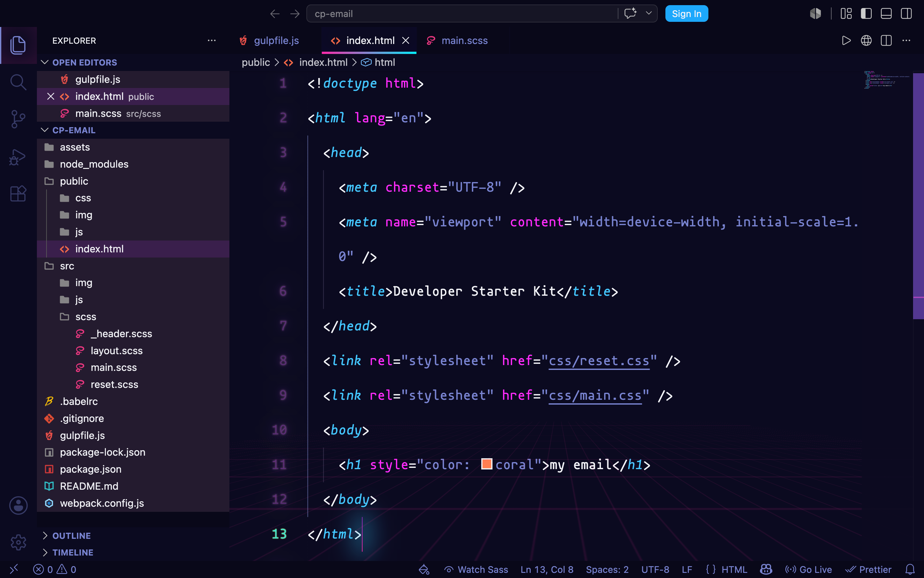Click the Go Back navigation arrow
This screenshot has width=924, height=578.
(275, 14)
